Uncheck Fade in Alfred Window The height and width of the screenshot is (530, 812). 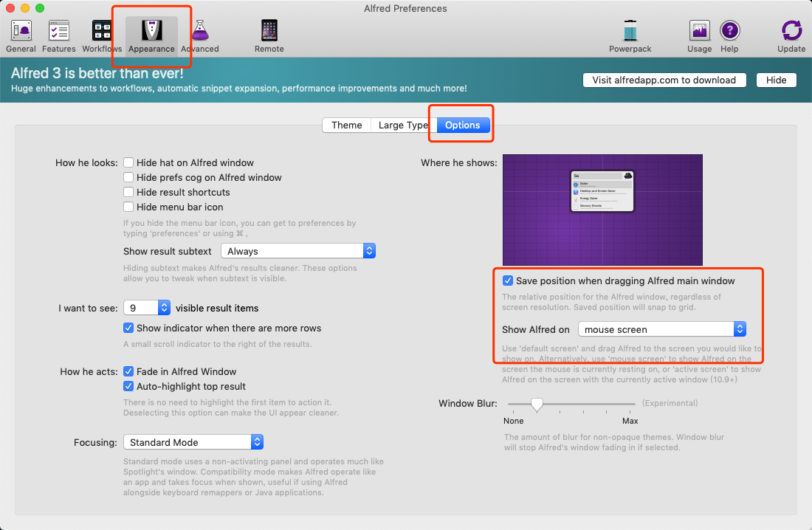pyautogui.click(x=128, y=371)
